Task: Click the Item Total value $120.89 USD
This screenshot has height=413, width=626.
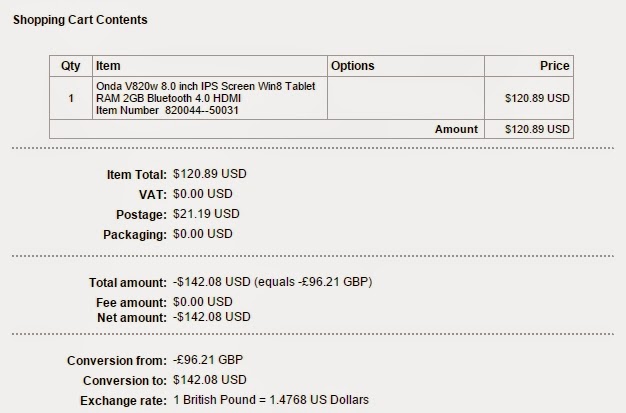Action: 210,174
